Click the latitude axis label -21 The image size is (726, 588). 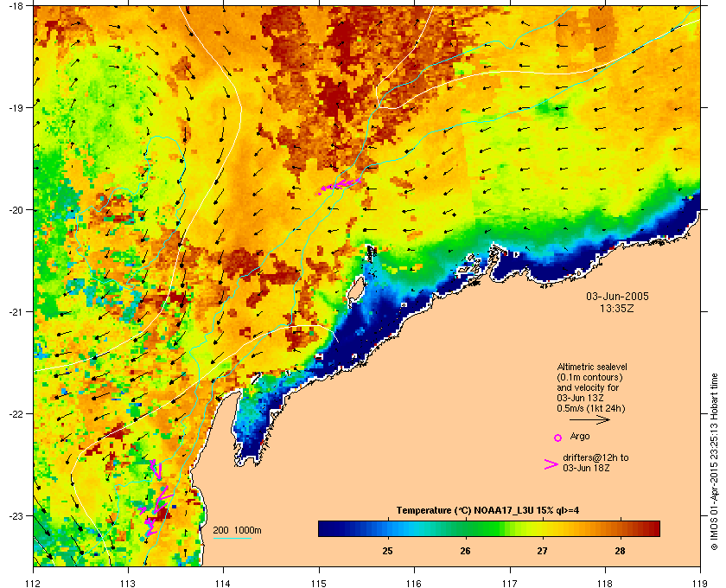point(16,311)
